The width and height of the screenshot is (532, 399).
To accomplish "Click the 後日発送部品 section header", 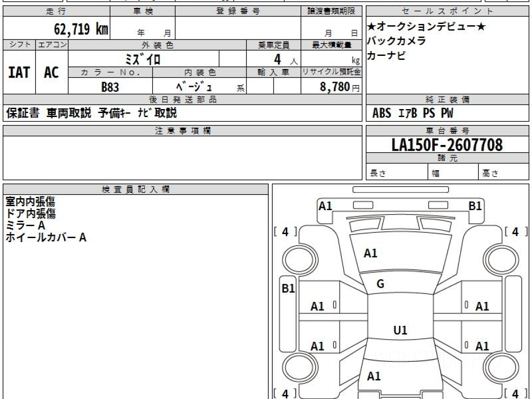I will point(182,100).
